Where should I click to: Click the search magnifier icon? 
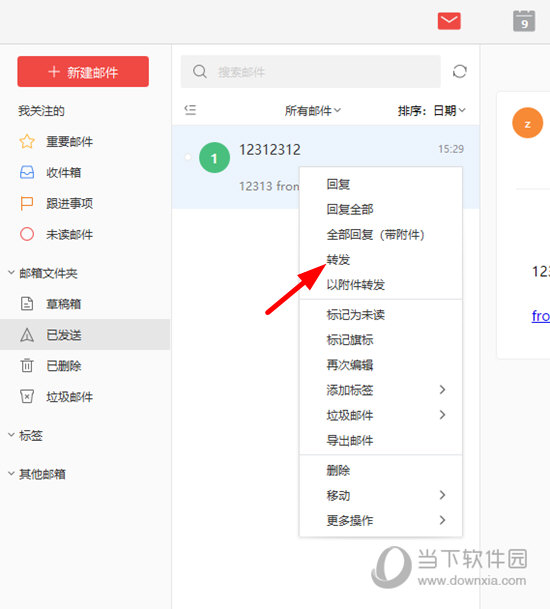[x=200, y=71]
